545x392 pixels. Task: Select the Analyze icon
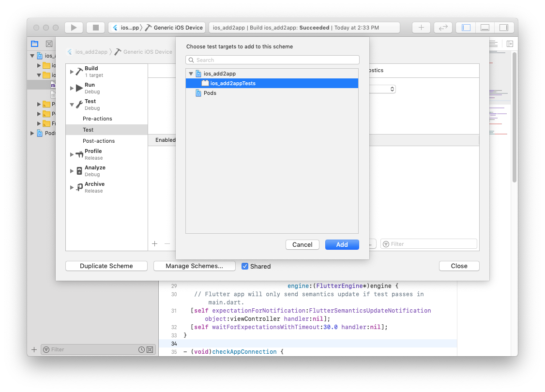pos(79,171)
